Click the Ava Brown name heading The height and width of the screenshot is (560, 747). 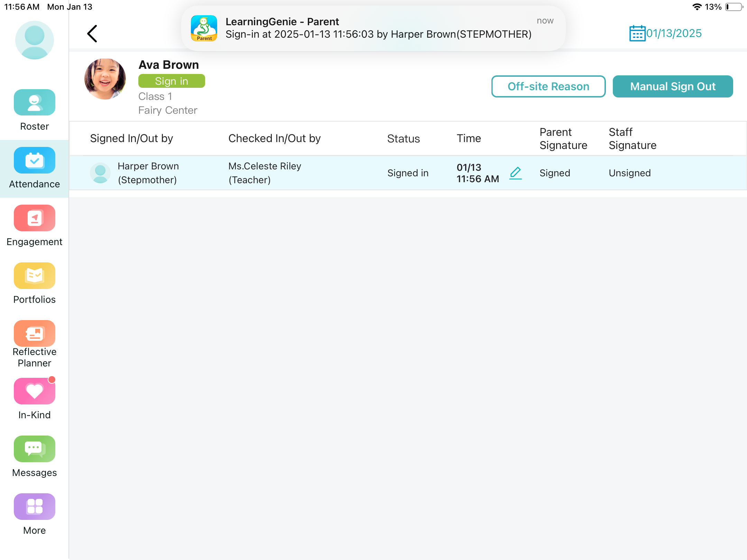tap(169, 65)
